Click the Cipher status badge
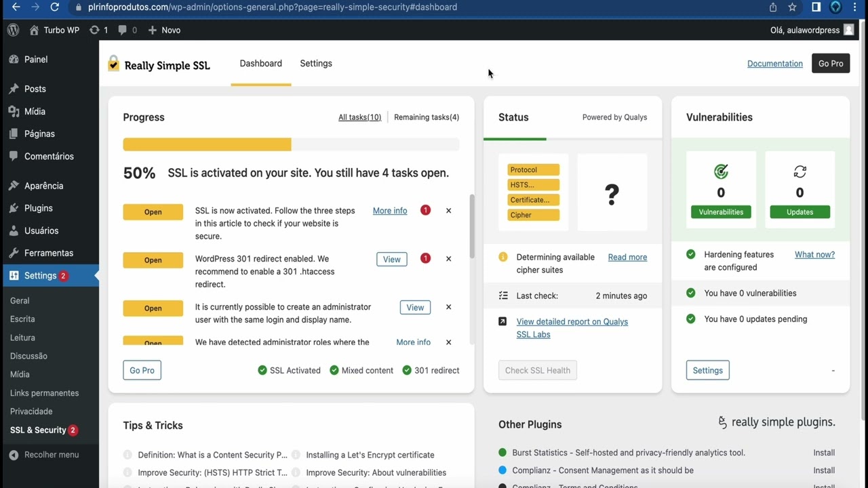 (534, 215)
